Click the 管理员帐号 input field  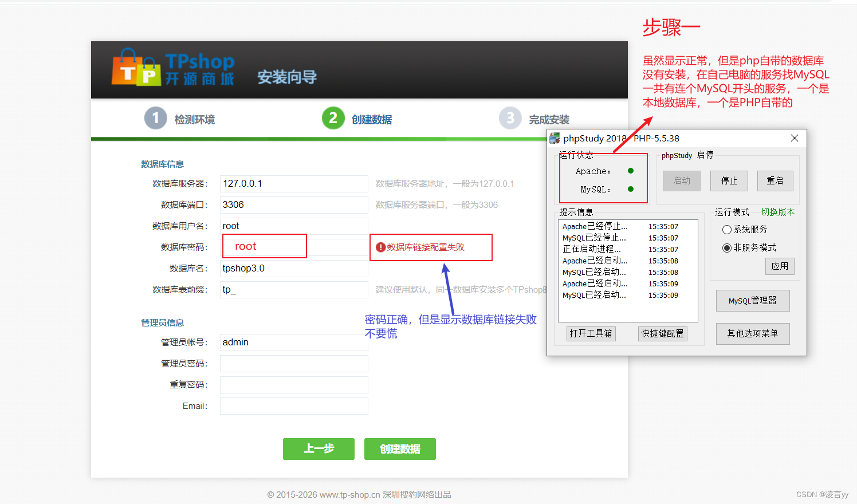tap(294, 342)
